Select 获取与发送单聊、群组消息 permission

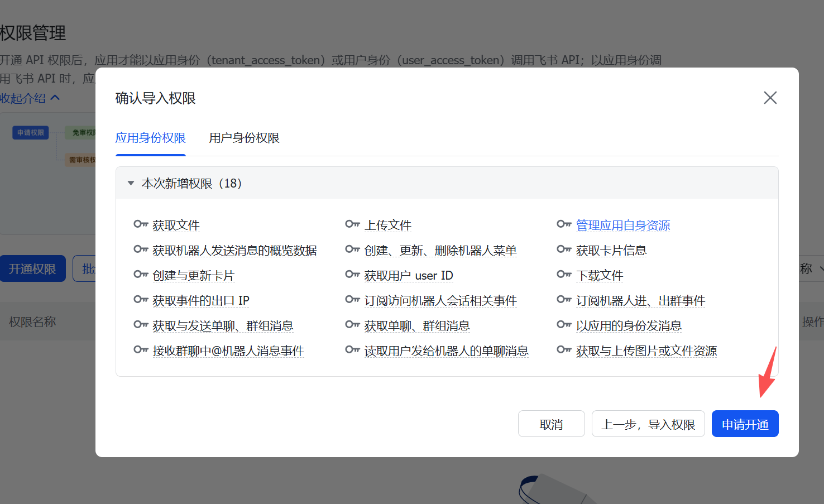[x=223, y=326]
